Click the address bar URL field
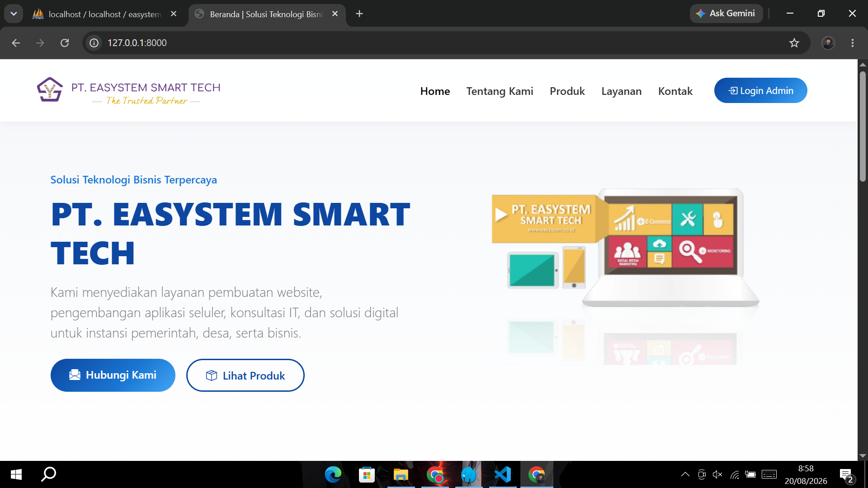Image resolution: width=868 pixels, height=488 pixels. (x=445, y=43)
